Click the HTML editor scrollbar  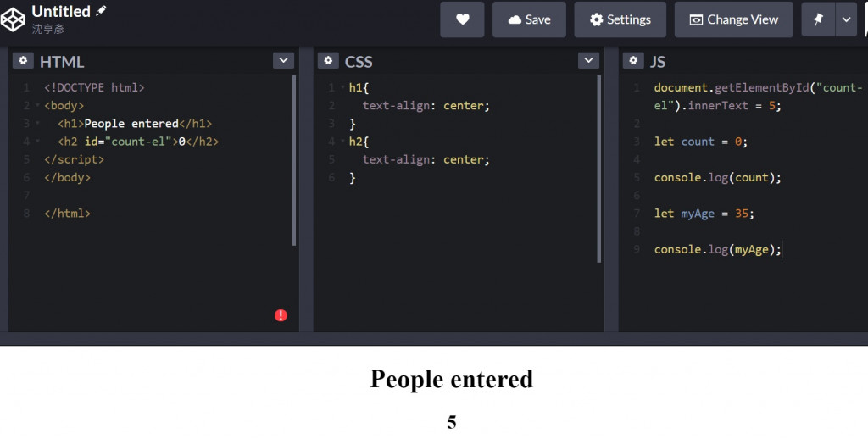coord(293,160)
